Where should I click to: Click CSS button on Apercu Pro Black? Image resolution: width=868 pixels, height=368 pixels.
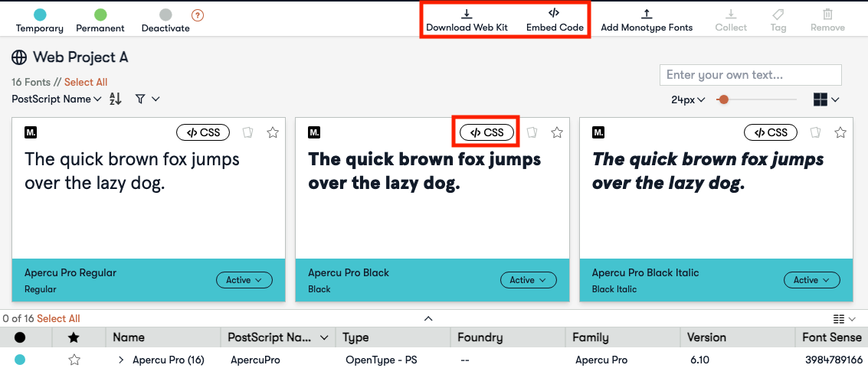[x=486, y=132]
